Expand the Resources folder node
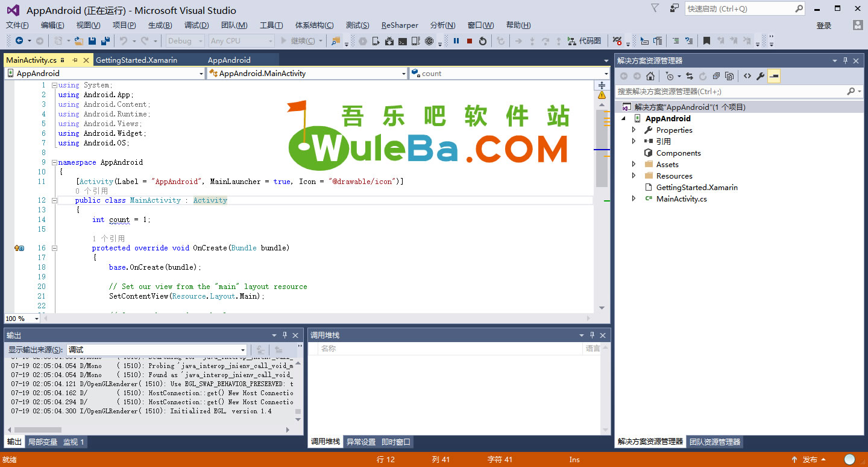Screen dimensions: 868x467 pyautogui.click(x=634, y=176)
